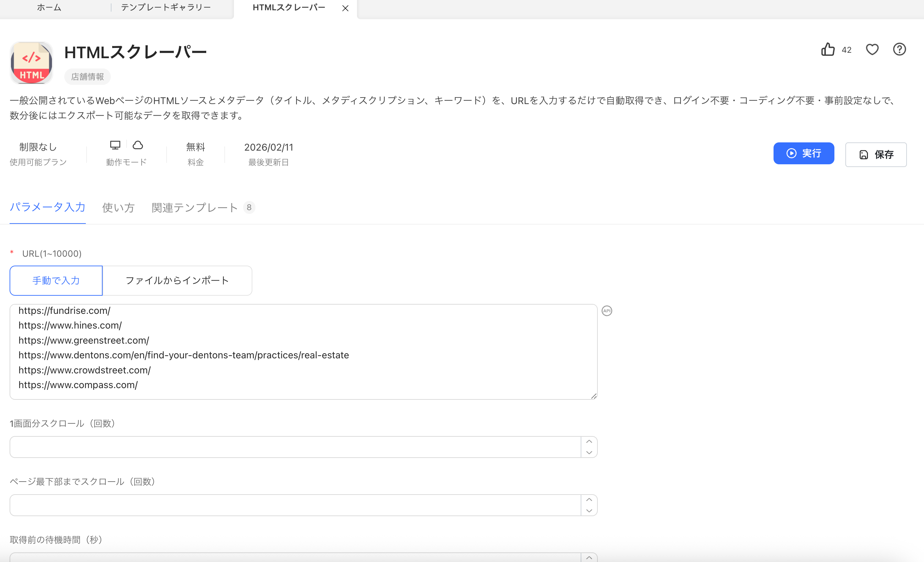
Task: Close the HTMLスクレーパー tab
Action: pos(345,8)
